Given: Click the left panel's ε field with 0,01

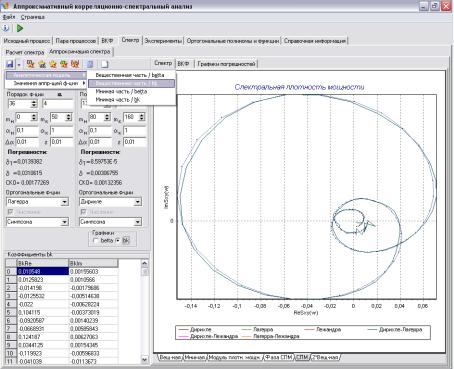Looking at the screenshot, I should (x=61, y=142).
